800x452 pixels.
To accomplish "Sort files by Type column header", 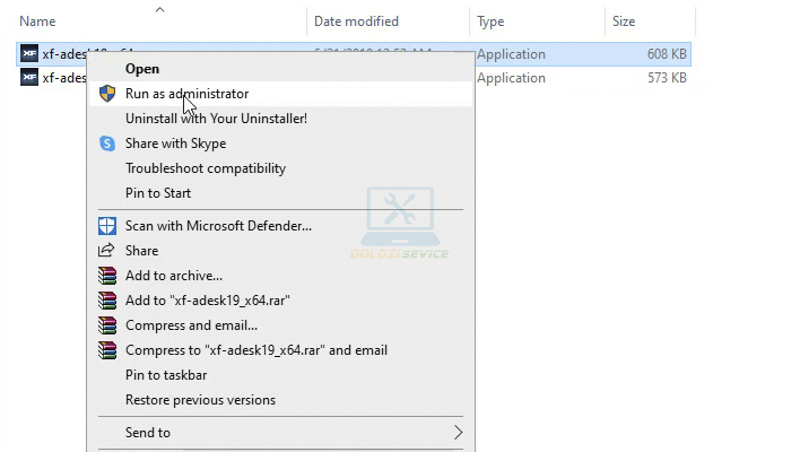I will [x=490, y=21].
